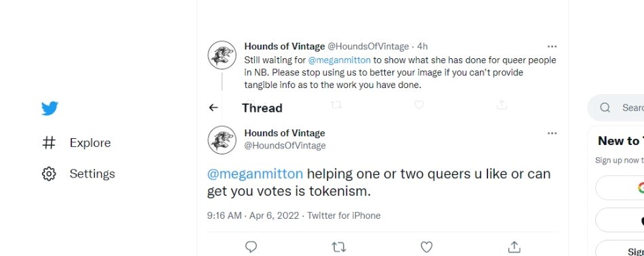Click the Twitter bird logo
The height and width of the screenshot is (256, 644).
49,108
